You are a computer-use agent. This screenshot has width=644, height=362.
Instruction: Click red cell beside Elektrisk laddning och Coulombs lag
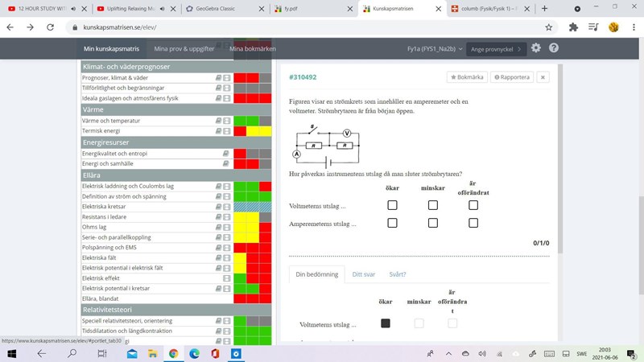(265, 186)
